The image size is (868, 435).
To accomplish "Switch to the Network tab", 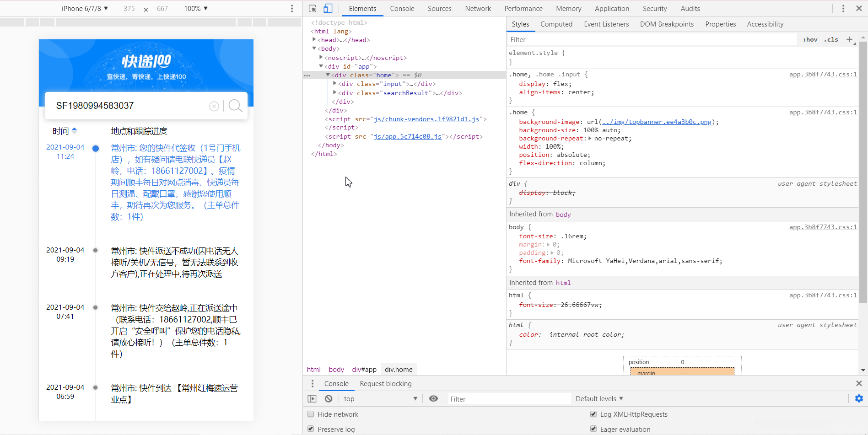I will [478, 9].
